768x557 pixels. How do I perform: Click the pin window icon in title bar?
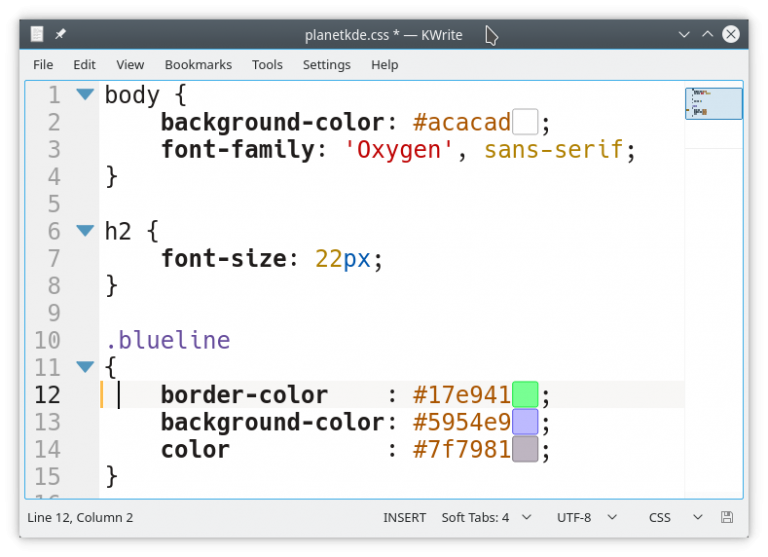[x=61, y=34]
